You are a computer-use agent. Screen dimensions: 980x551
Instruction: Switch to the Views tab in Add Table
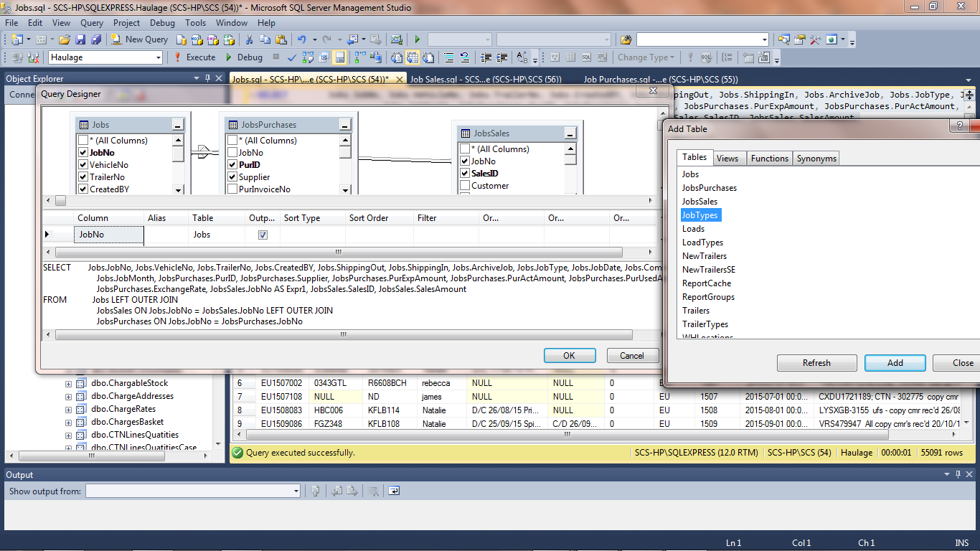pyautogui.click(x=727, y=159)
